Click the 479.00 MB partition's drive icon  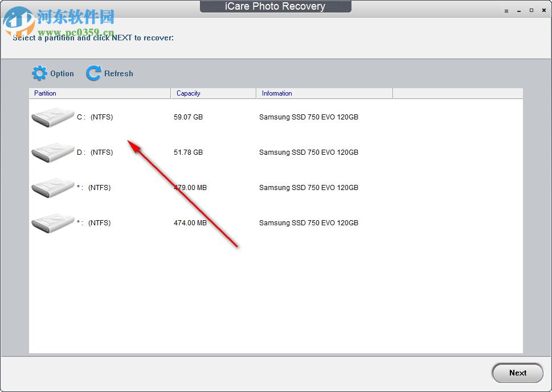52,187
